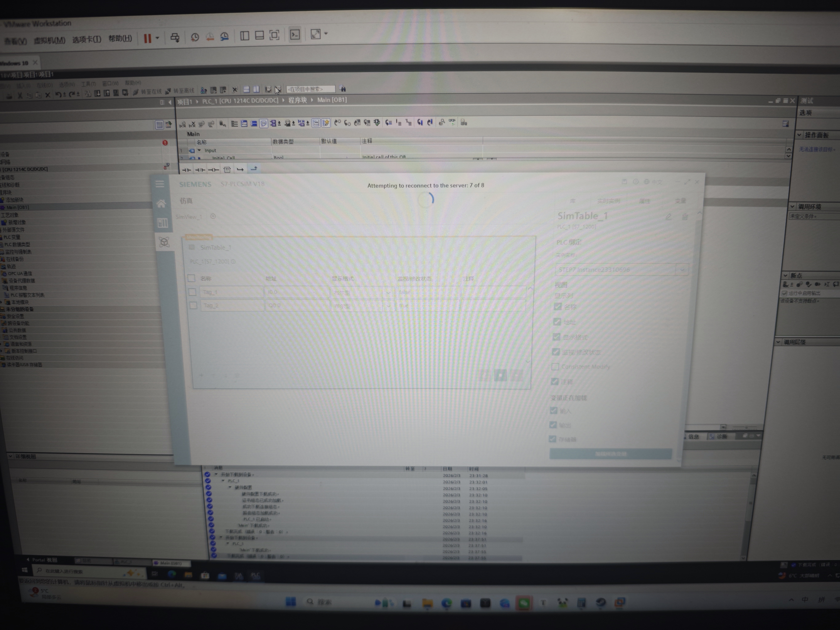This screenshot has width=840, height=630.
Task: Click Main [OB1] in project tree
Action: point(17,207)
